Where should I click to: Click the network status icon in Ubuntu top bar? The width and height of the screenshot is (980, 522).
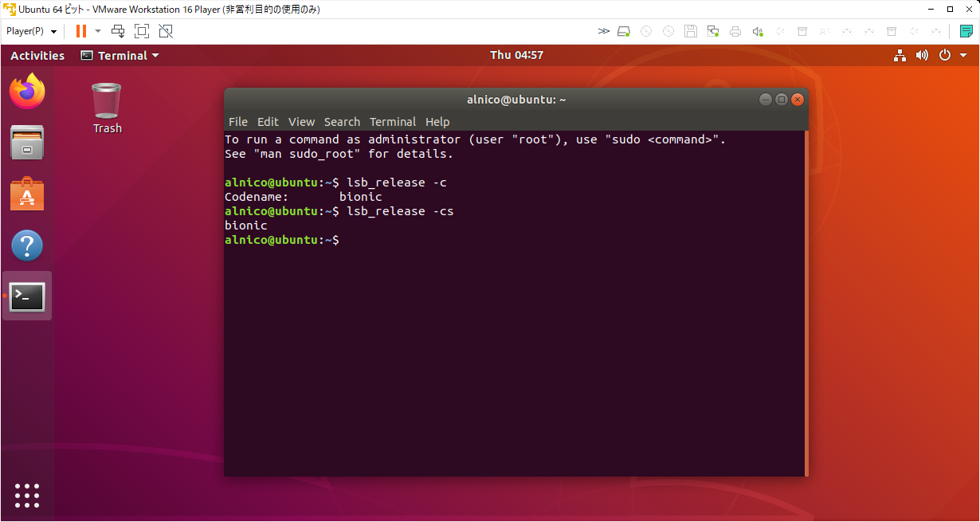900,55
